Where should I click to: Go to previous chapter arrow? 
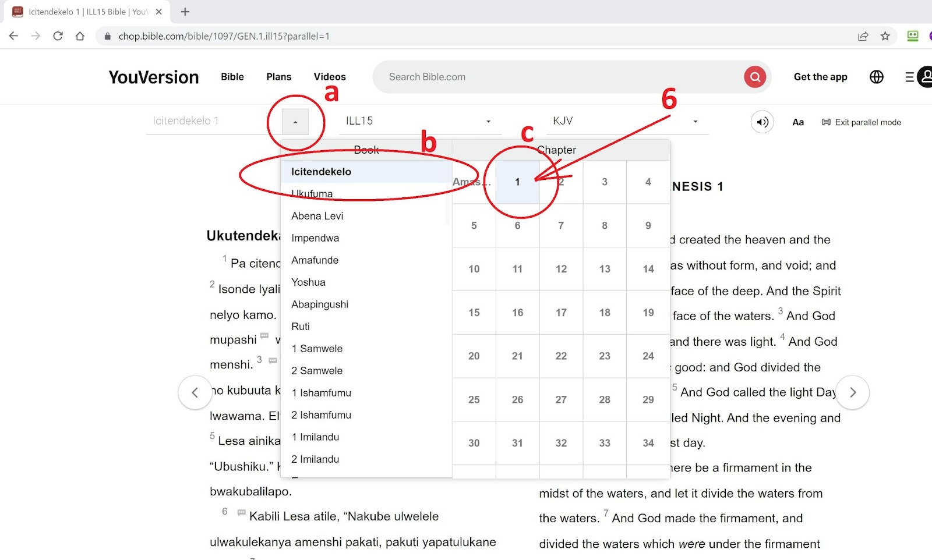pos(195,392)
